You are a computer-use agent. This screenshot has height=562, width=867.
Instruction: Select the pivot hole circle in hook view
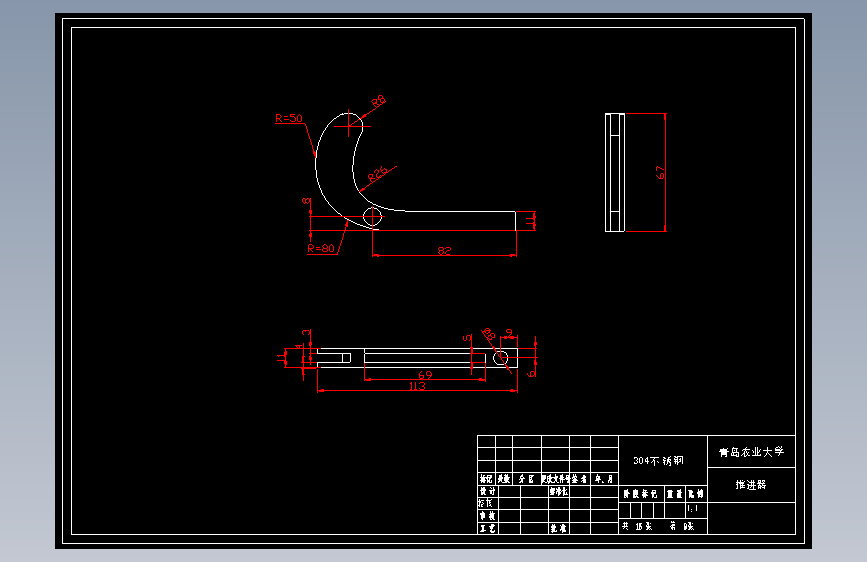tap(372, 216)
